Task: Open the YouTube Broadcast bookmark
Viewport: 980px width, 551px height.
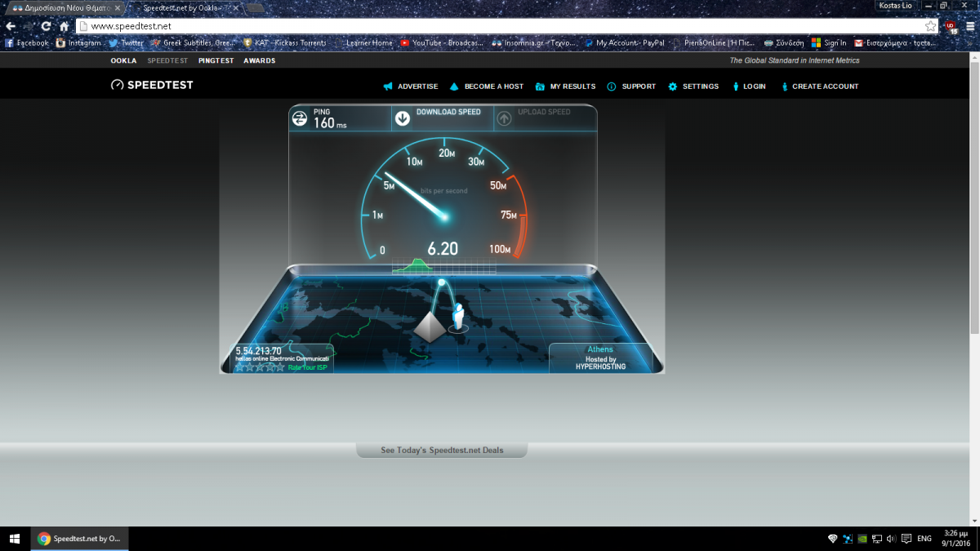Action: coord(443,42)
